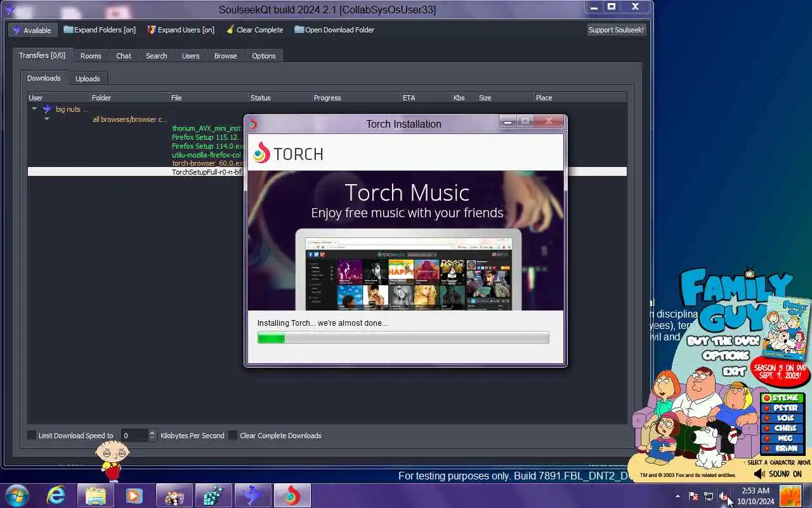Sort by the ETA column header
Viewport: 812px width, 508px height.
[x=426, y=98]
